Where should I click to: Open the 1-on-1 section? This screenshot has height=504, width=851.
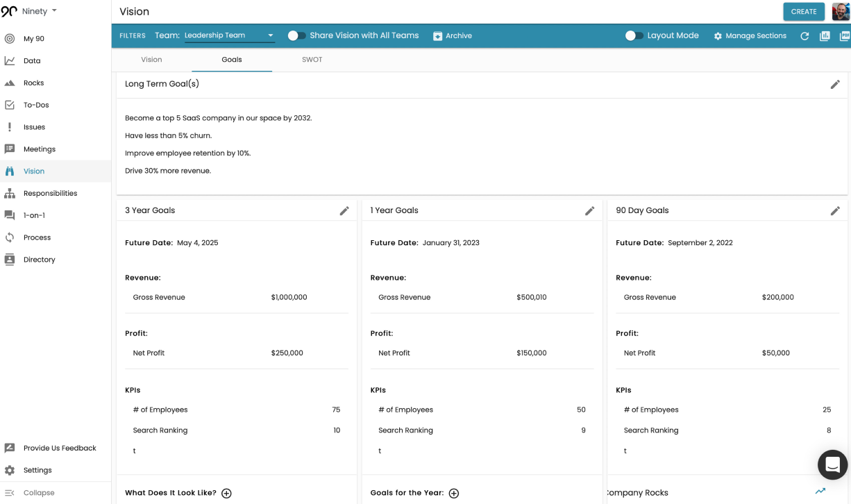coord(34,215)
